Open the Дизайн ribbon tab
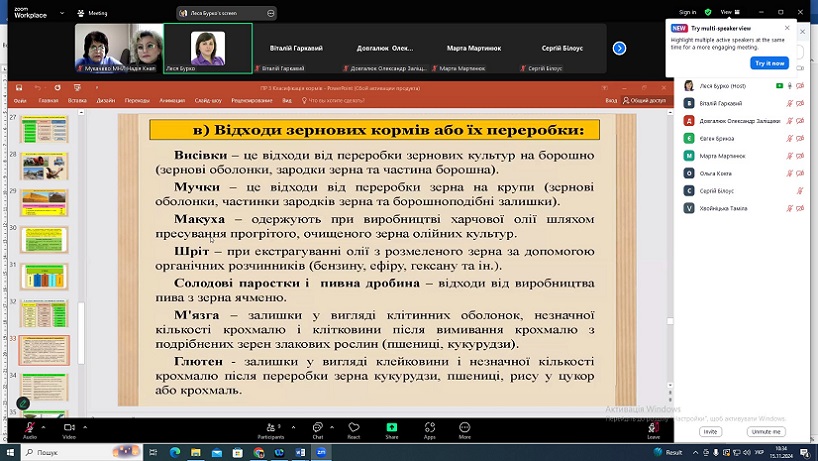Screen dimensions: 818x461 coord(105,101)
